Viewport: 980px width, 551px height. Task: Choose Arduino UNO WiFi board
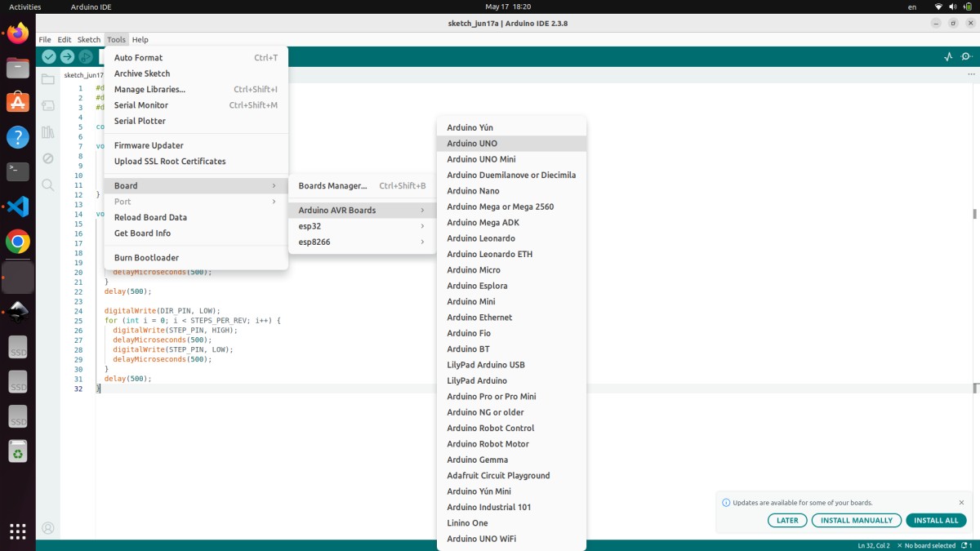[x=511, y=539]
